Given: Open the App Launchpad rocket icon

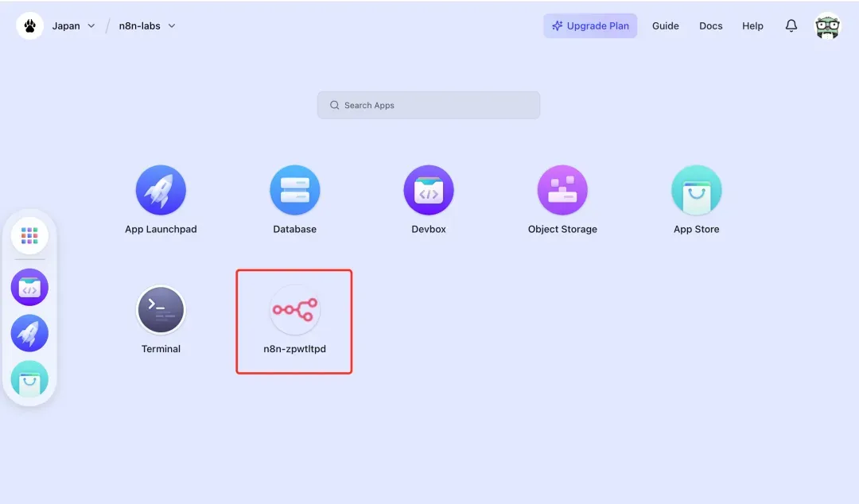Looking at the screenshot, I should coord(161,191).
